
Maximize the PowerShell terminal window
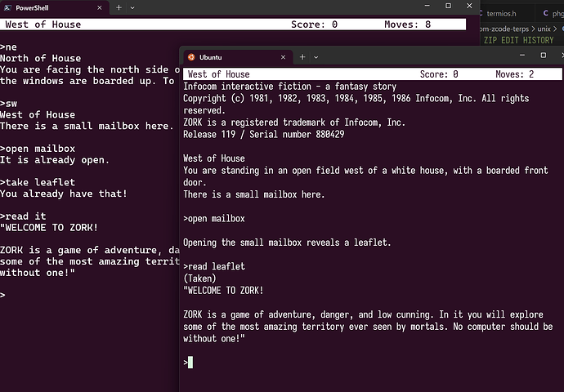pos(448,6)
